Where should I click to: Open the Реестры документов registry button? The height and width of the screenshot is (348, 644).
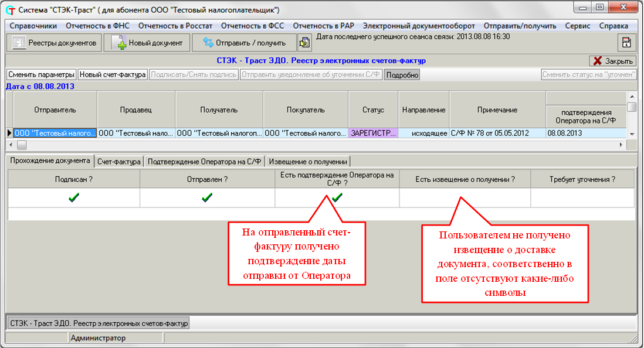[54, 43]
